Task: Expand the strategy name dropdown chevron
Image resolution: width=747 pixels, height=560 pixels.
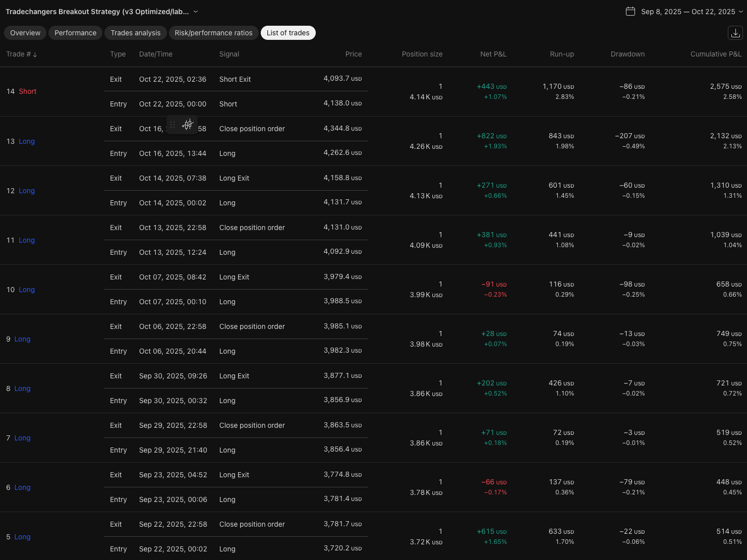Action: [x=196, y=12]
